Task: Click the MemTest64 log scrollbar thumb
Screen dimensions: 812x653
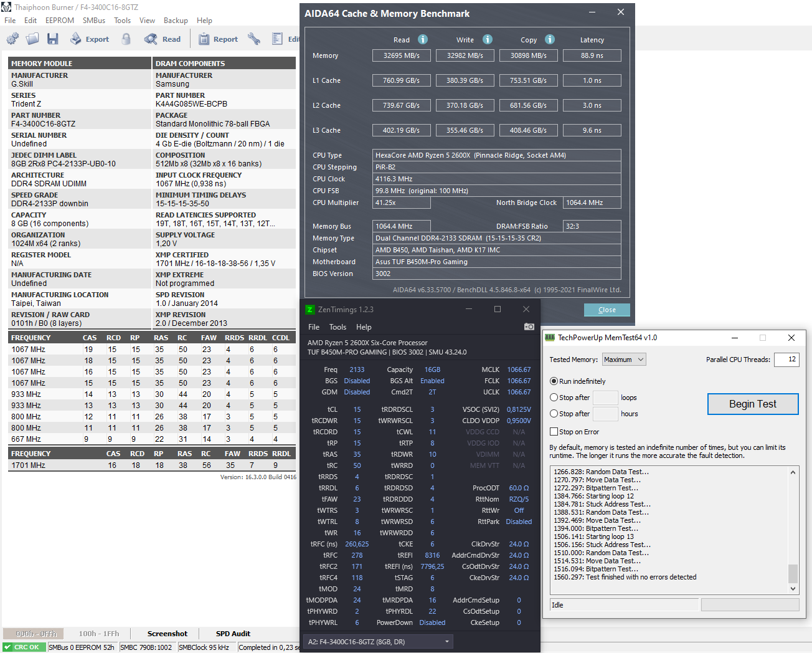Action: click(x=793, y=573)
